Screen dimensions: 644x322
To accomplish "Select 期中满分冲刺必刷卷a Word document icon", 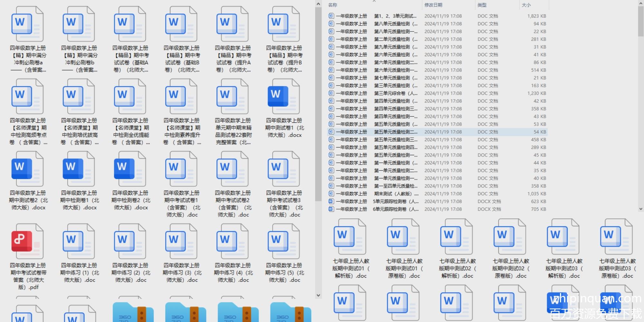I will 27,24.
